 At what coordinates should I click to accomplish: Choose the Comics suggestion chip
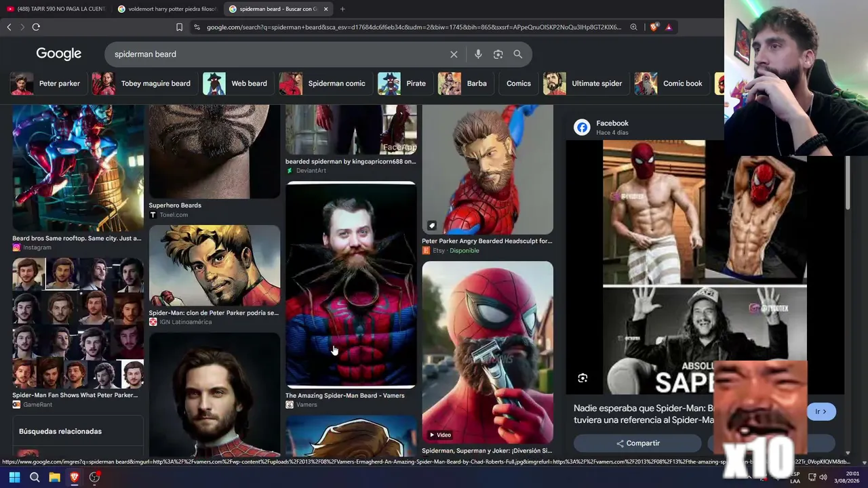519,83
